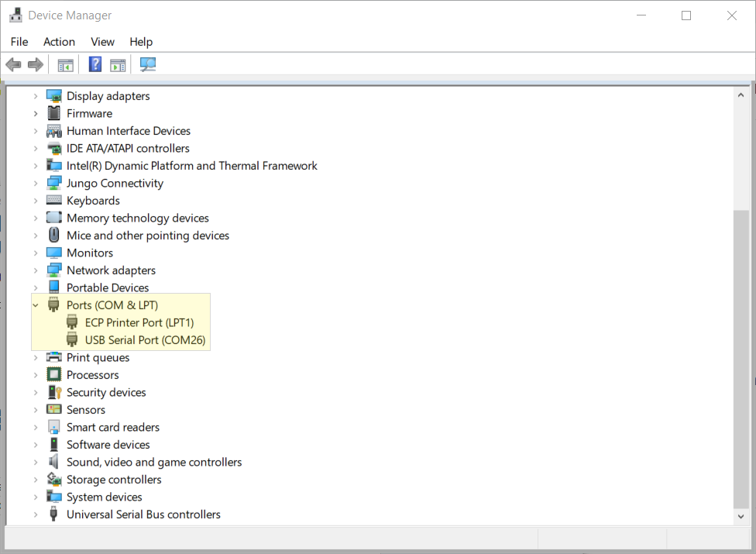Screen dimensions: 756x554
Task: Click the Firmware chip icon
Action: pos(54,113)
